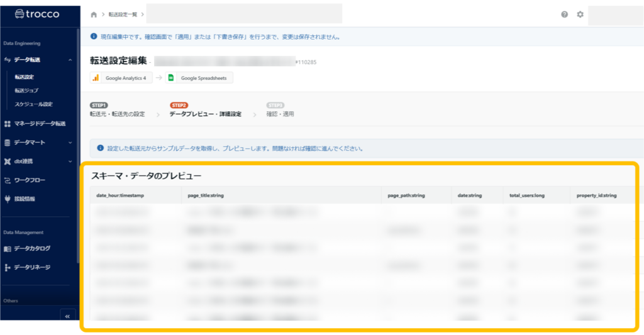Click the データカタログ icon in the sidebar
The image size is (644, 335).
tap(8, 248)
